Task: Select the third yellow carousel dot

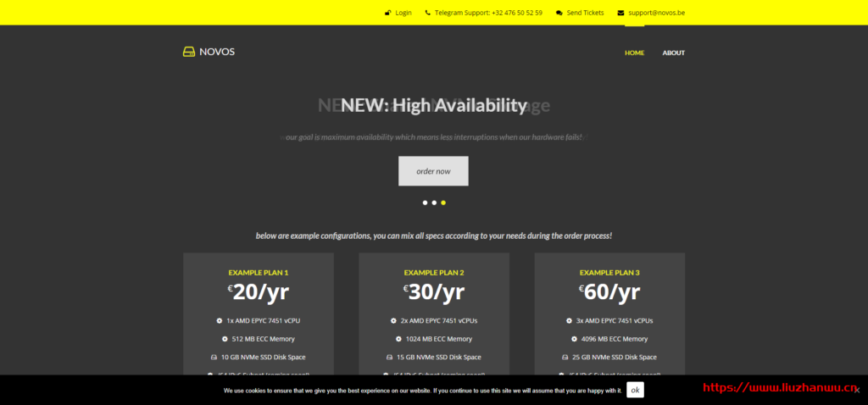Action: 443,202
